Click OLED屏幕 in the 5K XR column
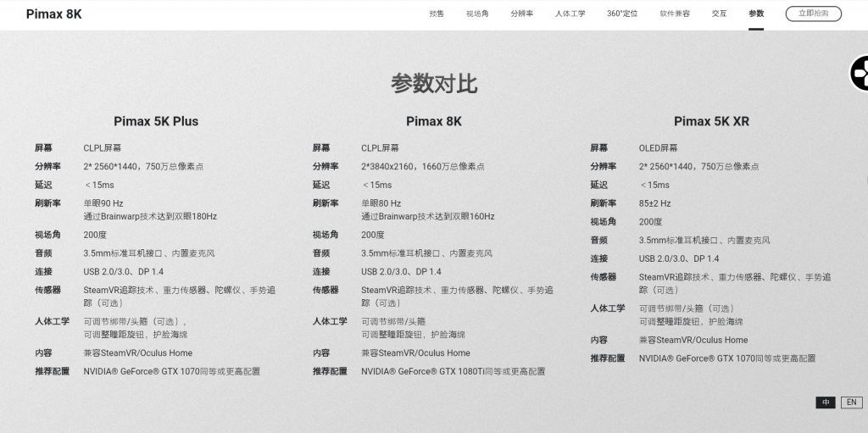This screenshot has height=433, width=868. click(x=658, y=148)
